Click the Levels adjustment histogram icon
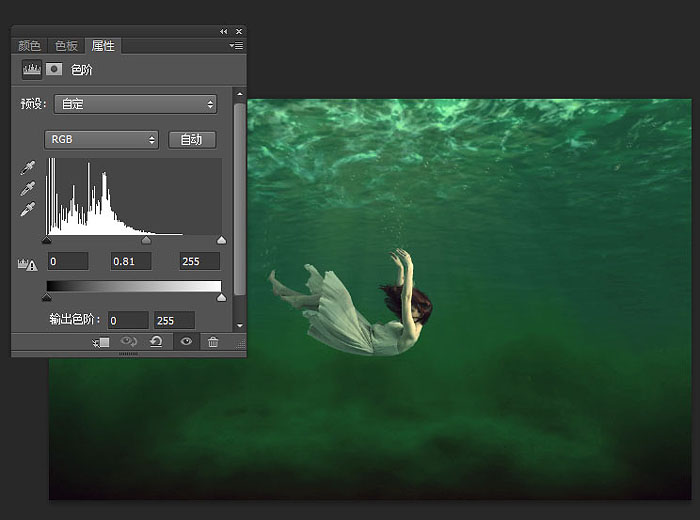This screenshot has width=700, height=520. click(32, 69)
